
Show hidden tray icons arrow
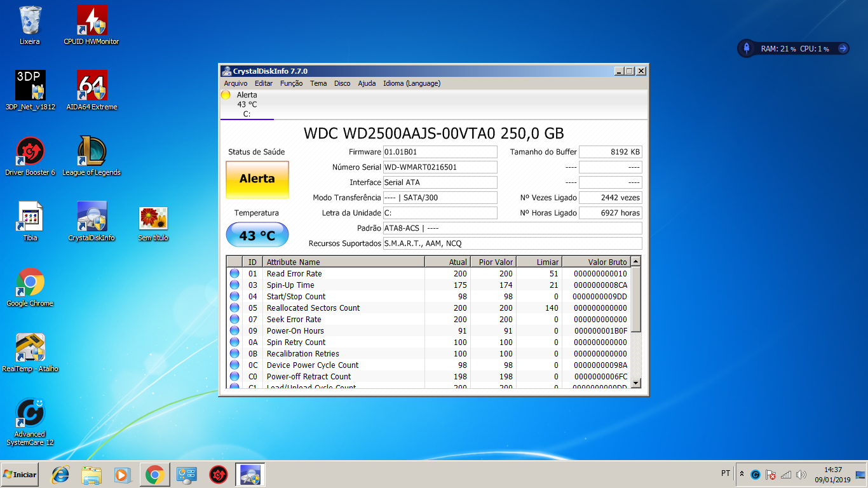point(742,474)
